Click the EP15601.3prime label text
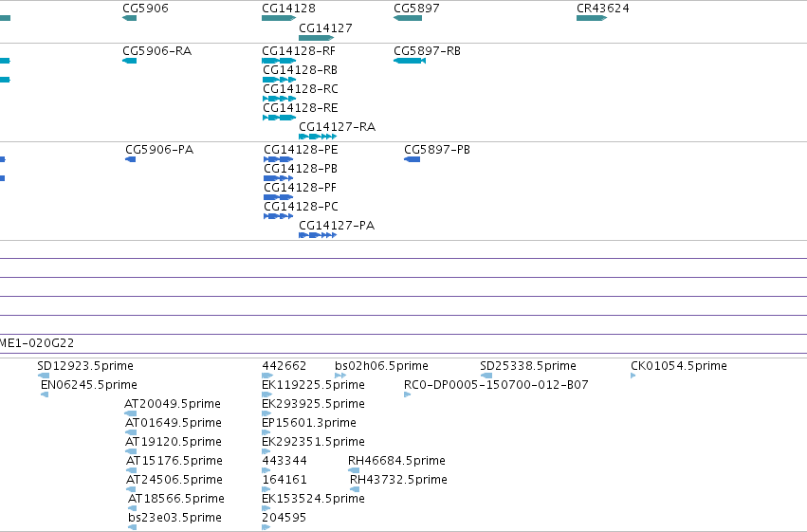The width and height of the screenshot is (807, 532). (x=309, y=423)
